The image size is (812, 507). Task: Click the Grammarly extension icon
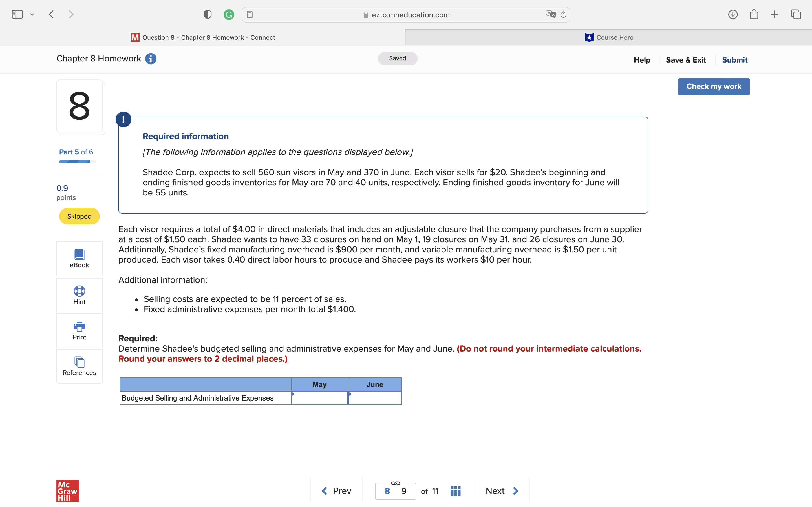[x=229, y=14]
